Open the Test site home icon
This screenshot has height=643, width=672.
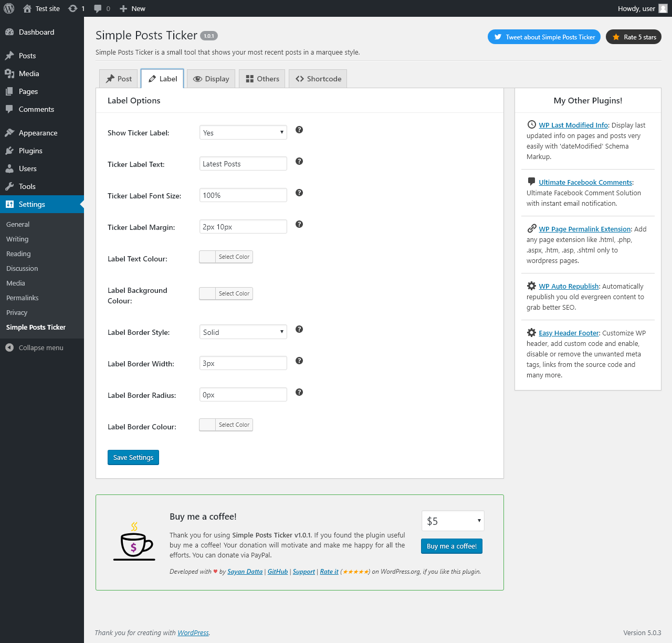[x=27, y=8]
